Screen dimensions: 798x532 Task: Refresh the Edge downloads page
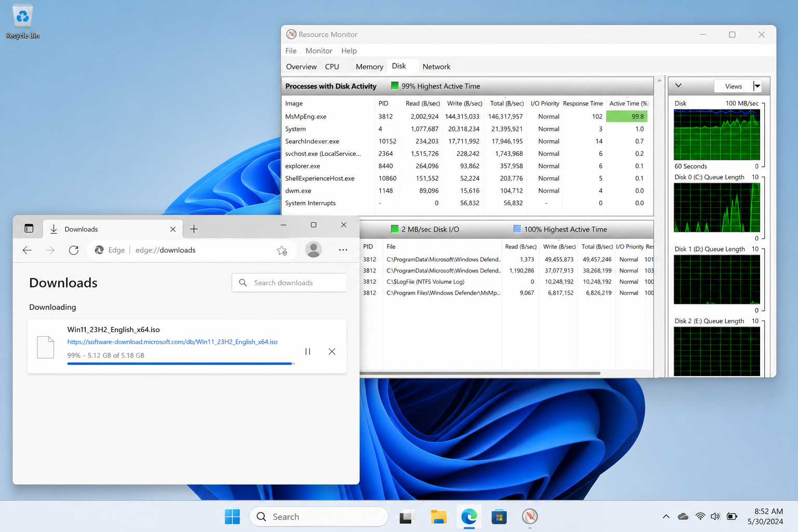74,250
